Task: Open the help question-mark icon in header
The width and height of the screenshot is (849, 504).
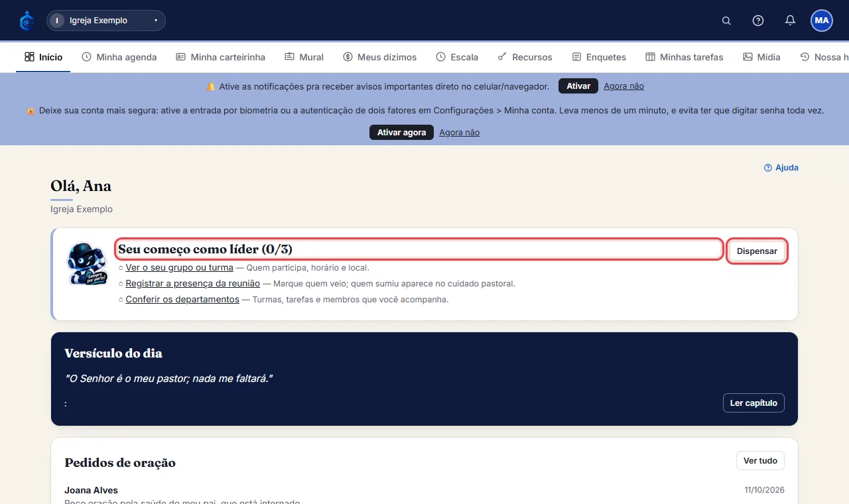Action: 758,21
